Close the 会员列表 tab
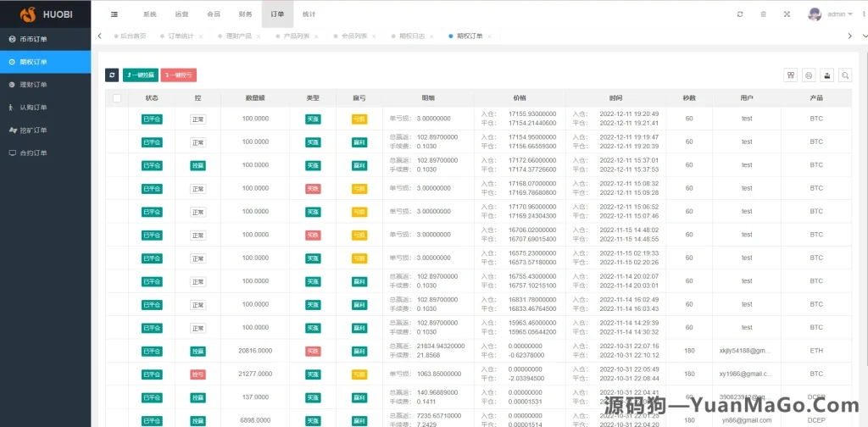This screenshot has width=868, height=427. click(x=374, y=36)
